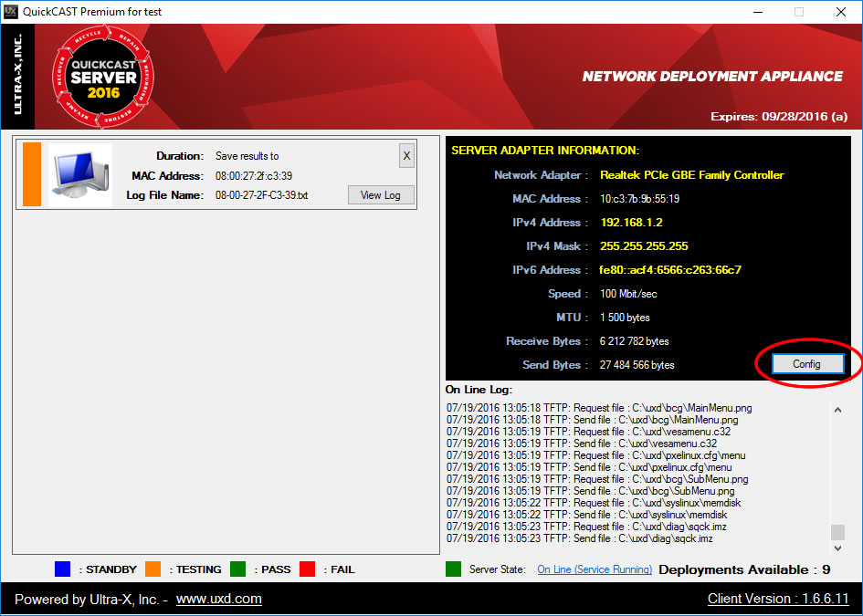This screenshot has width=863, height=616.
Task: Open the Config button
Action: tap(805, 363)
